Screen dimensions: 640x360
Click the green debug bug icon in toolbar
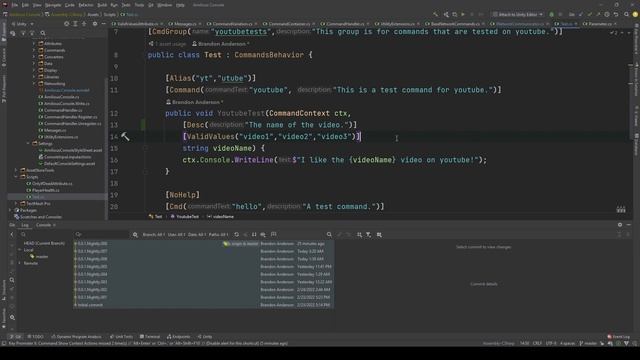551,14
